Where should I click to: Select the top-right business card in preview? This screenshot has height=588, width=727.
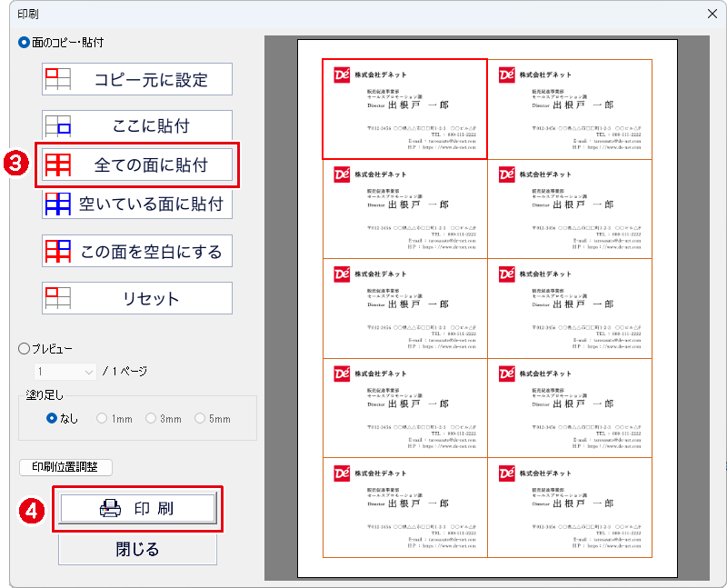[x=569, y=109]
